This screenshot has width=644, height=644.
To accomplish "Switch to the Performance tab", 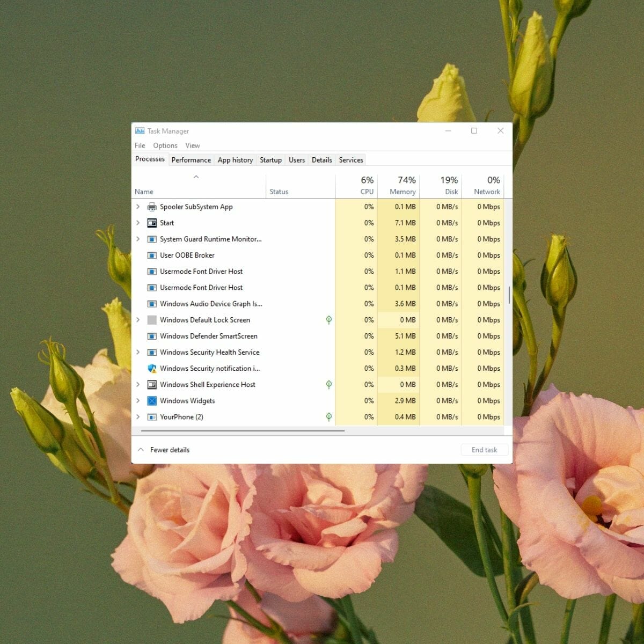I will tap(191, 159).
